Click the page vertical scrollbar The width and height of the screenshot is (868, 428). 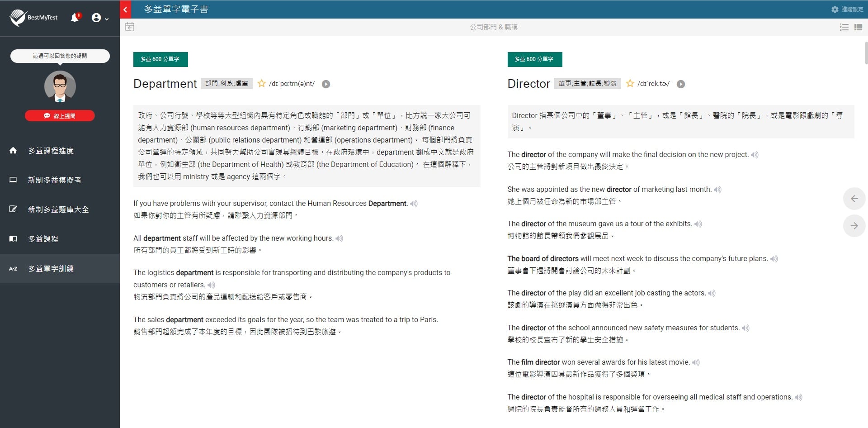point(866,53)
